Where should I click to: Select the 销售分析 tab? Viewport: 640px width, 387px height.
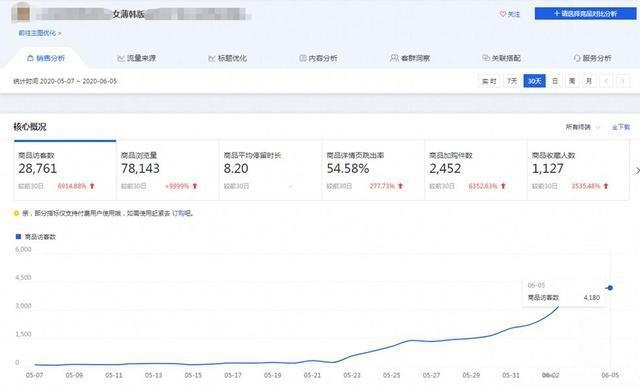click(46, 58)
